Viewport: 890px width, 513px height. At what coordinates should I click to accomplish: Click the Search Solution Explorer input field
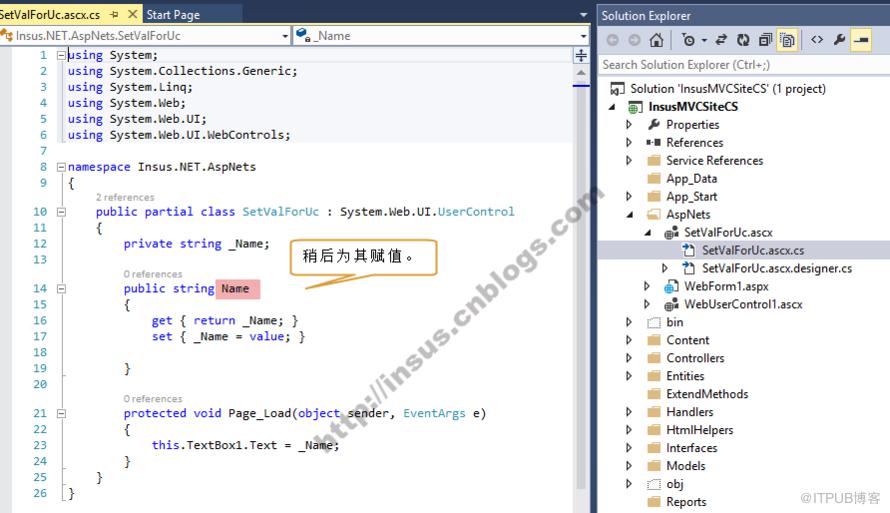(744, 65)
